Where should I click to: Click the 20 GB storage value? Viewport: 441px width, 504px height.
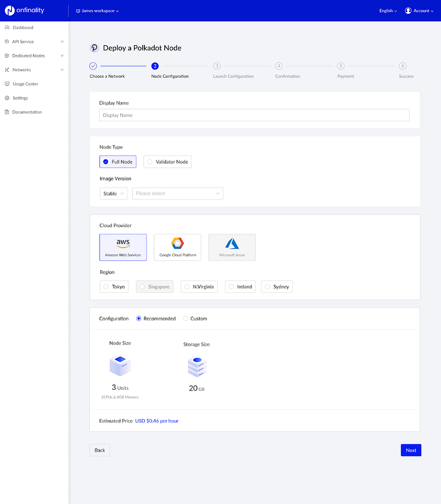point(197,388)
